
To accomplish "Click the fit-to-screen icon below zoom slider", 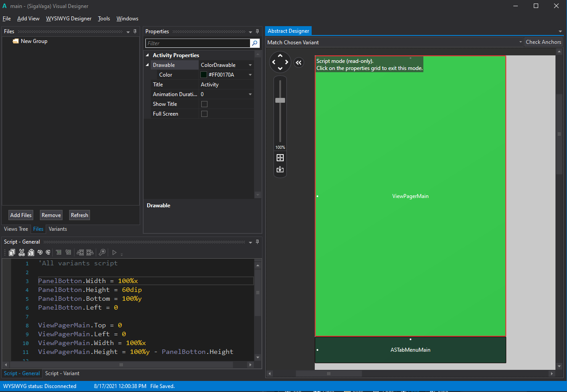I will click(x=280, y=158).
